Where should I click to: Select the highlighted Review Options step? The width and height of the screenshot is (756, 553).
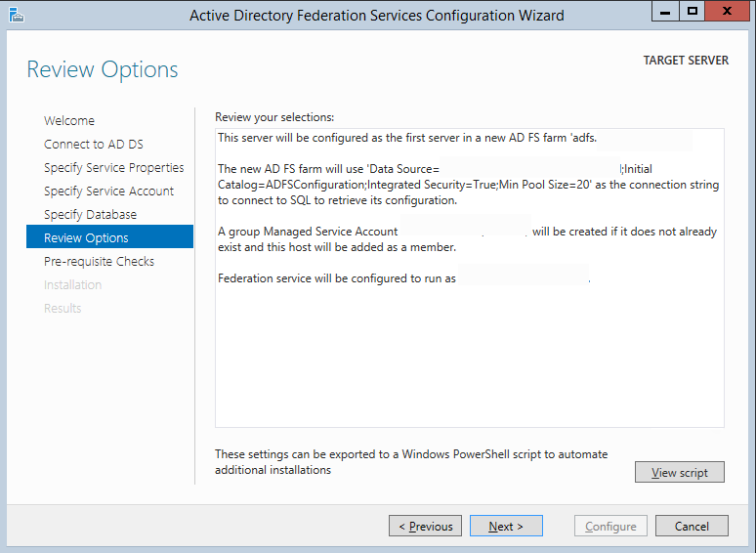86,238
